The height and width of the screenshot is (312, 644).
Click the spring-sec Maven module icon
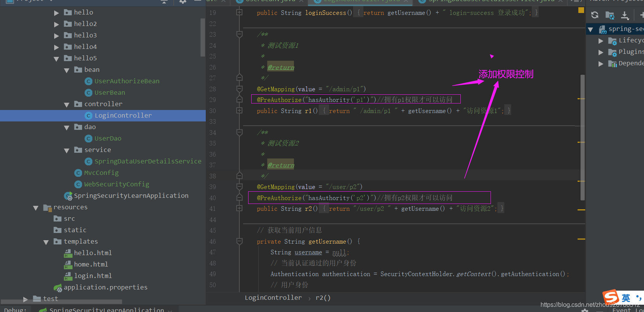pyautogui.click(x=602, y=29)
